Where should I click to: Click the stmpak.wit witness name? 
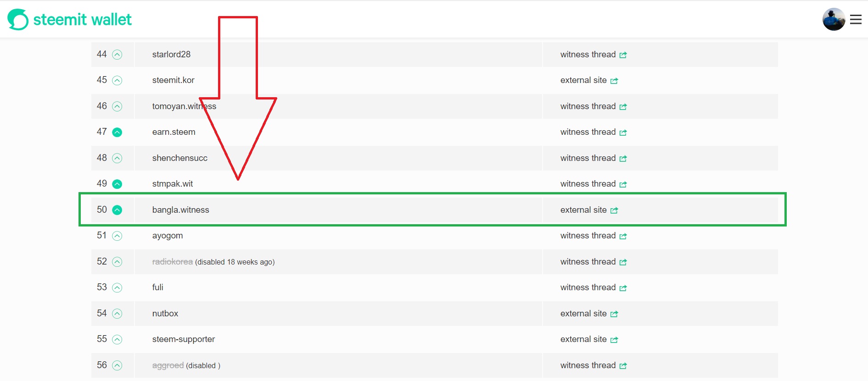(173, 184)
